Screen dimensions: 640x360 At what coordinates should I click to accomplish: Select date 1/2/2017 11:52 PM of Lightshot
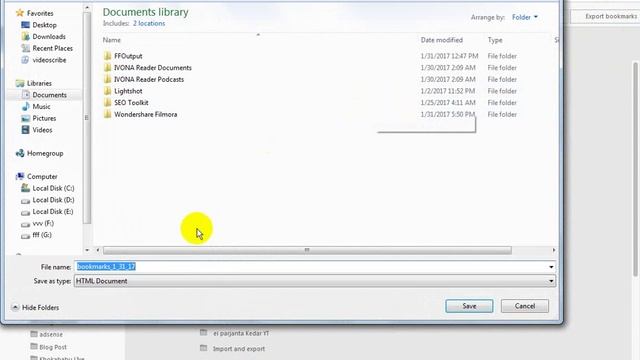pos(448,91)
